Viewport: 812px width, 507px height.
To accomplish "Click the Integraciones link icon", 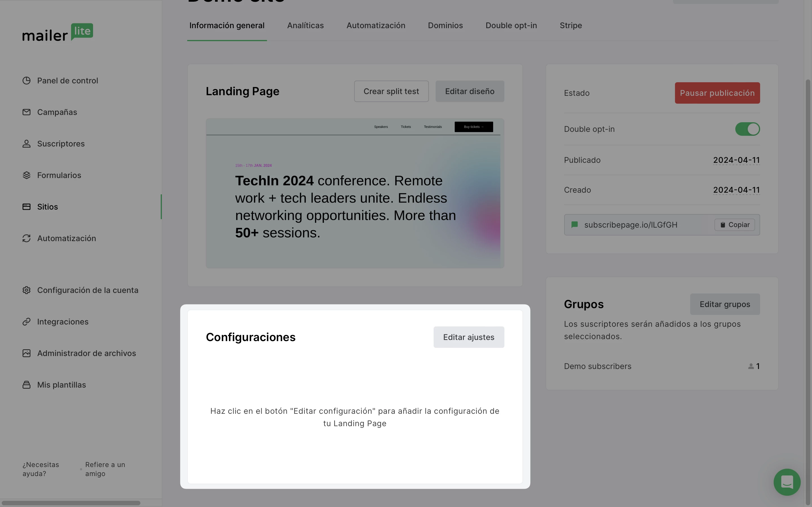I will [x=27, y=322].
